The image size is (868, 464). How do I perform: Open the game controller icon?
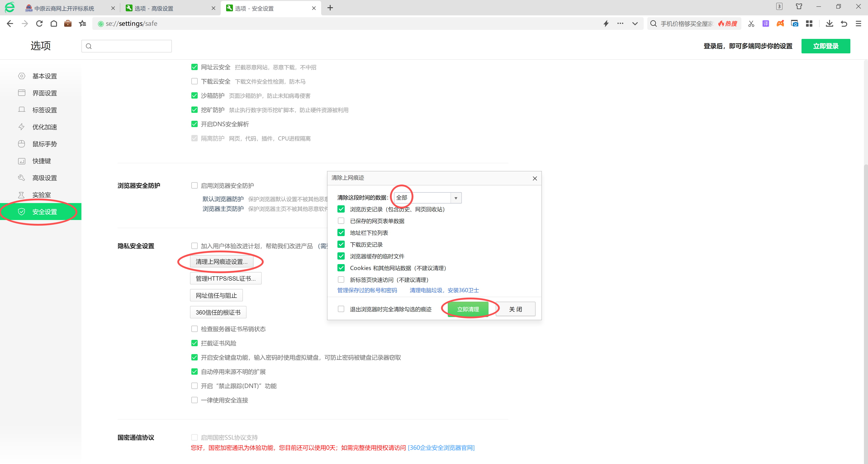[x=780, y=24]
